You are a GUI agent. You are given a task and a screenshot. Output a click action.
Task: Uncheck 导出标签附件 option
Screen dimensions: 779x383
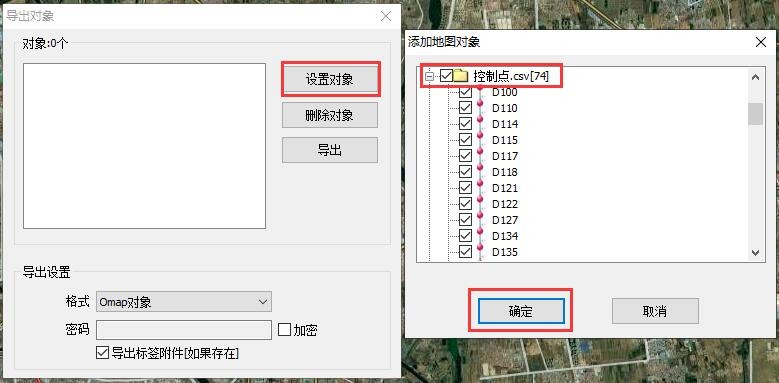click(102, 353)
